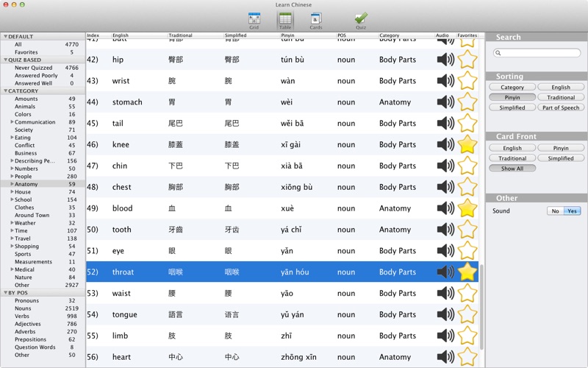Turn Sound off with No
The height and width of the screenshot is (368, 588).
coord(556,211)
